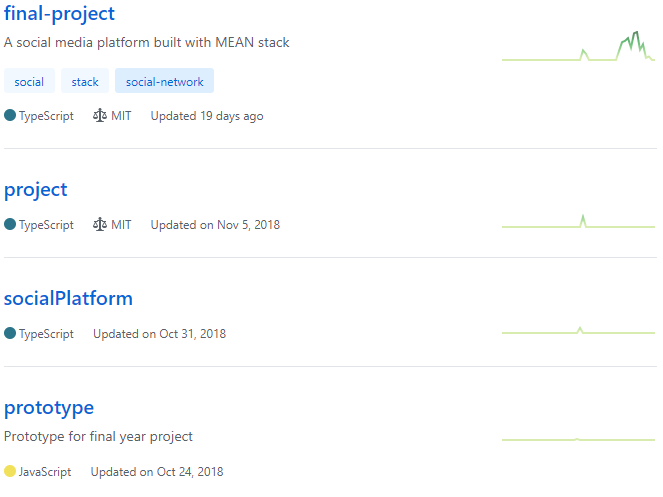View socialPlatform activity sparkline
663x497 pixels.
click(x=578, y=330)
